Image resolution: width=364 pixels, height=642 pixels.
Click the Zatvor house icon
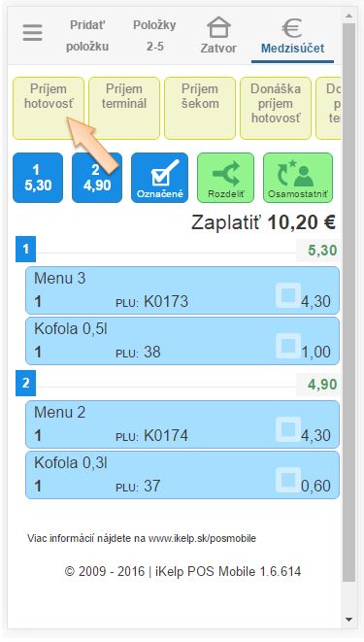(x=218, y=28)
